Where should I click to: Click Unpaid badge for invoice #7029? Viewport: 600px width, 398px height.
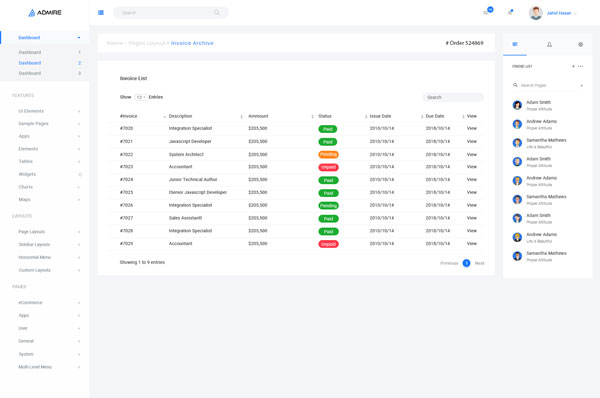tap(328, 244)
